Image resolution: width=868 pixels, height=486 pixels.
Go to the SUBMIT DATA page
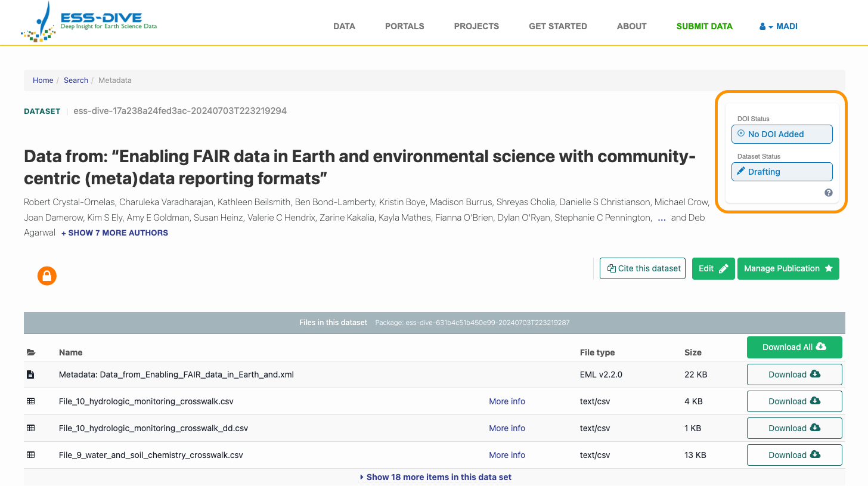click(x=704, y=26)
